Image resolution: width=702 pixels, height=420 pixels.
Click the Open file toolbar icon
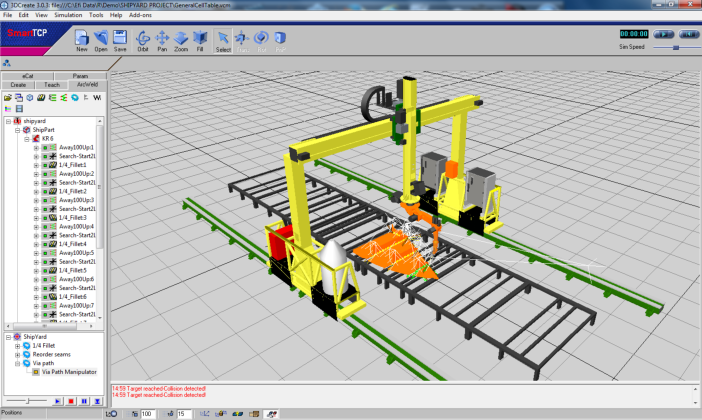click(x=101, y=39)
